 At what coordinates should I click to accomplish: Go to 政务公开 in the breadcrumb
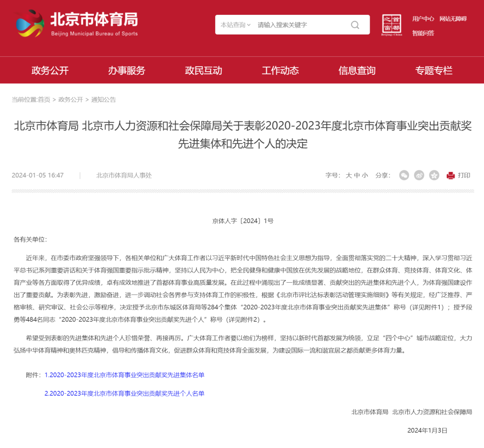71,99
